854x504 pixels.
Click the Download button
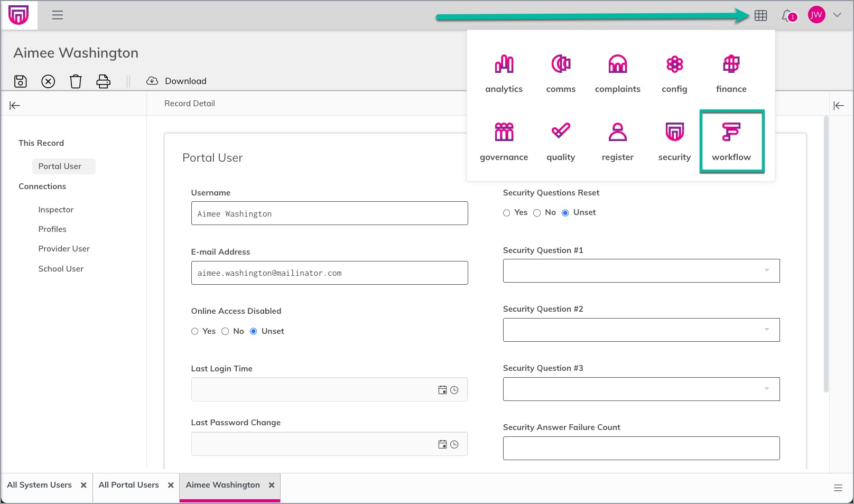pyautogui.click(x=177, y=81)
